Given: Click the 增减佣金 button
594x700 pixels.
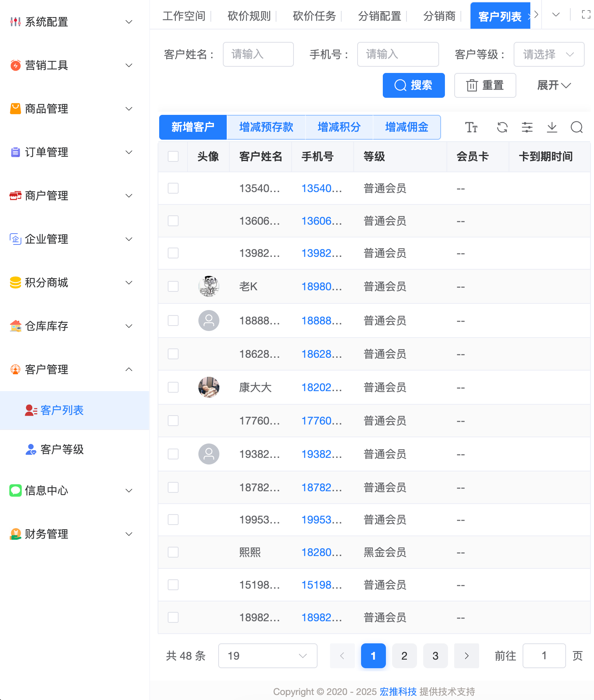Looking at the screenshot, I should [x=407, y=127].
